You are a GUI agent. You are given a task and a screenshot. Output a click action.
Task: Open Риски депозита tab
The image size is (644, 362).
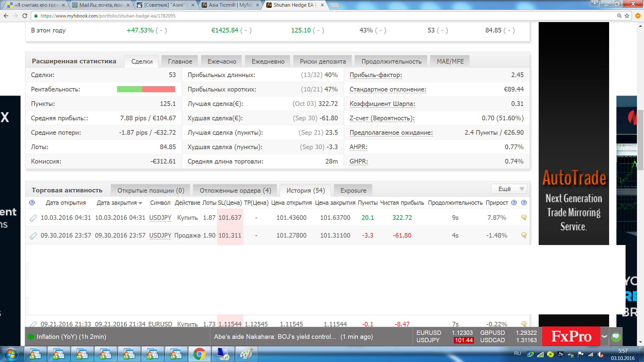coord(323,61)
